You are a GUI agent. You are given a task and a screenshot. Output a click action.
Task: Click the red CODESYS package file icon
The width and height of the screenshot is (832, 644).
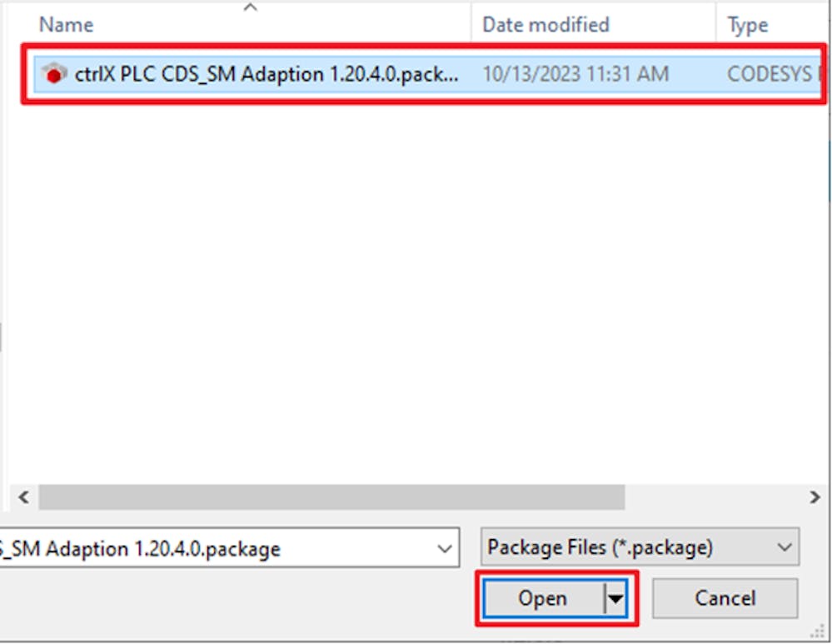(53, 74)
